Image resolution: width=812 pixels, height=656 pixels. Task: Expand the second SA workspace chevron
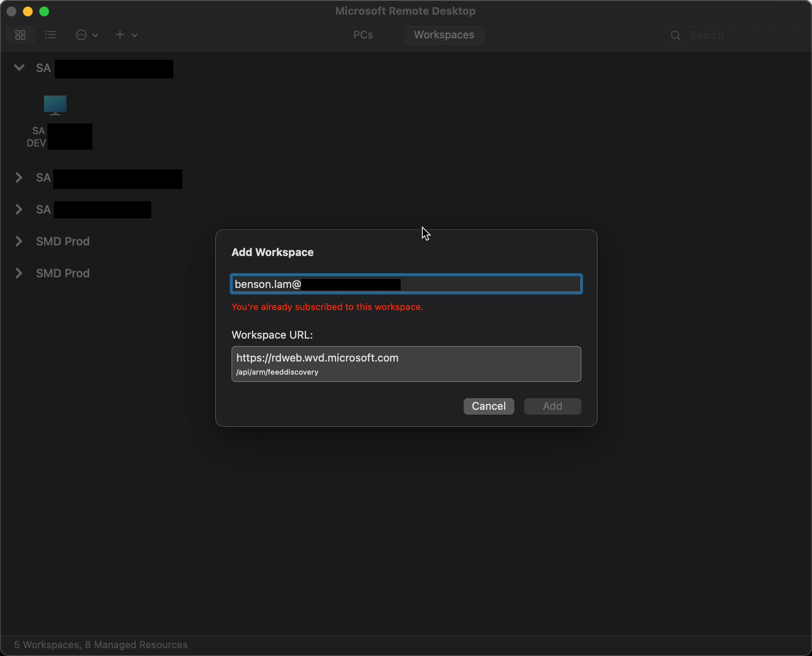point(19,177)
